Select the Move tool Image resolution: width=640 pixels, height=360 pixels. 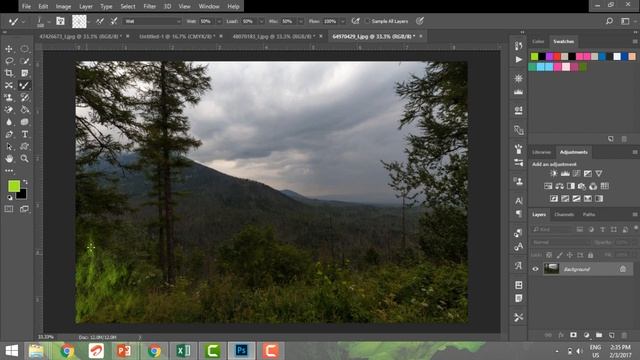pos(9,49)
